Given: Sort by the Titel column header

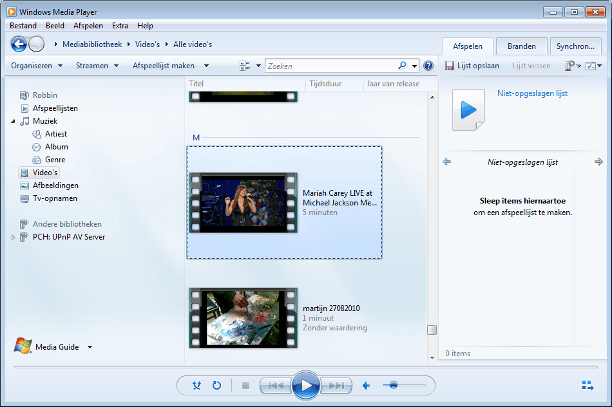Looking at the screenshot, I should point(245,84).
